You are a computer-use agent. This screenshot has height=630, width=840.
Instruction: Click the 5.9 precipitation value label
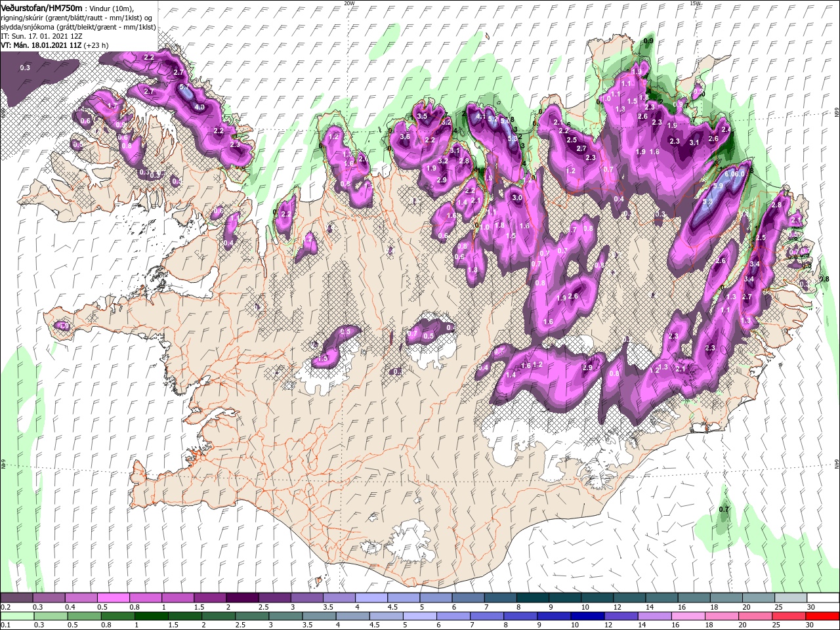718,186
